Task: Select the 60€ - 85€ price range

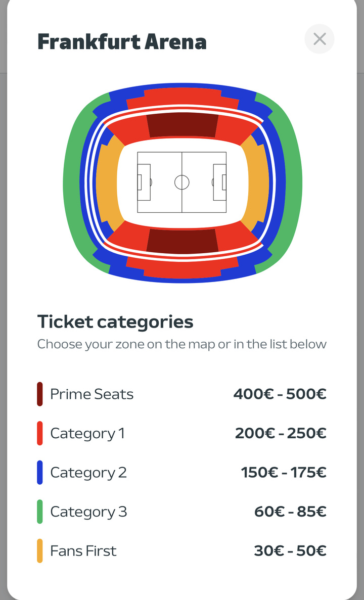Action: click(290, 512)
